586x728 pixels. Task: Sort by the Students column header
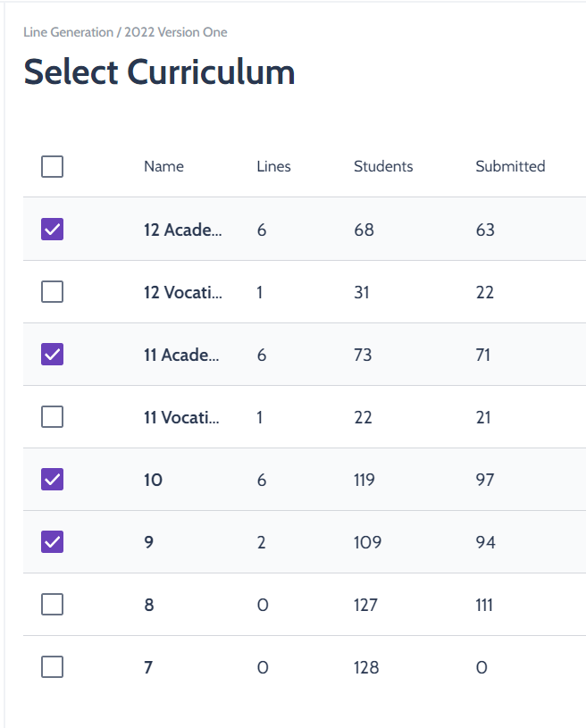point(383,166)
